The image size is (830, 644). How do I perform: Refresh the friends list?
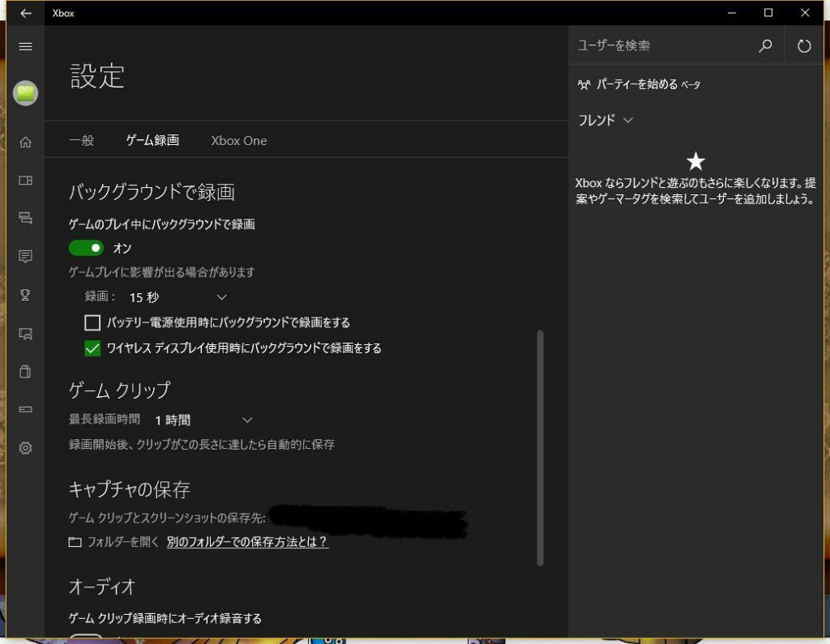click(804, 46)
